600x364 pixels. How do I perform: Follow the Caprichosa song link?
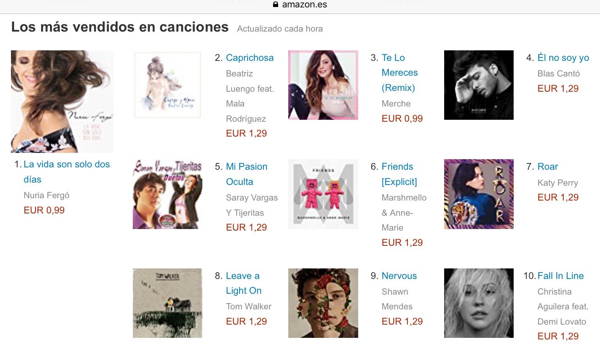250,58
